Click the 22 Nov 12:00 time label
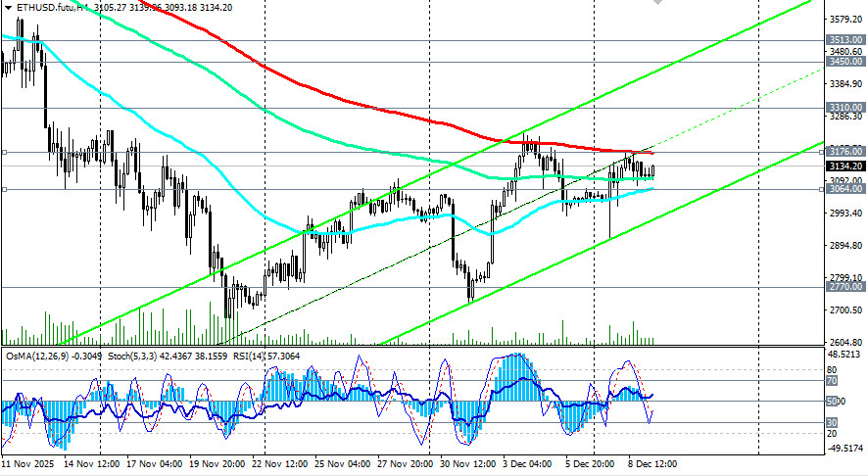 tap(280, 464)
